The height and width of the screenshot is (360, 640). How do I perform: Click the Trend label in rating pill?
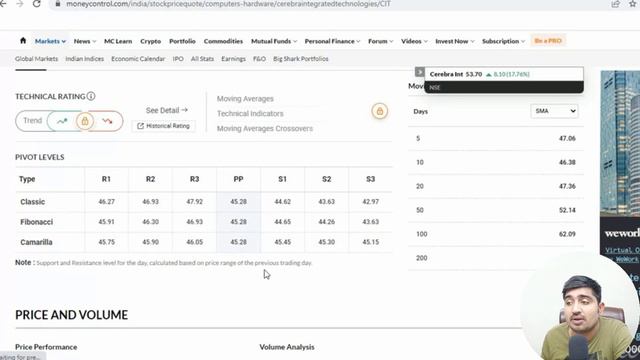(32, 121)
